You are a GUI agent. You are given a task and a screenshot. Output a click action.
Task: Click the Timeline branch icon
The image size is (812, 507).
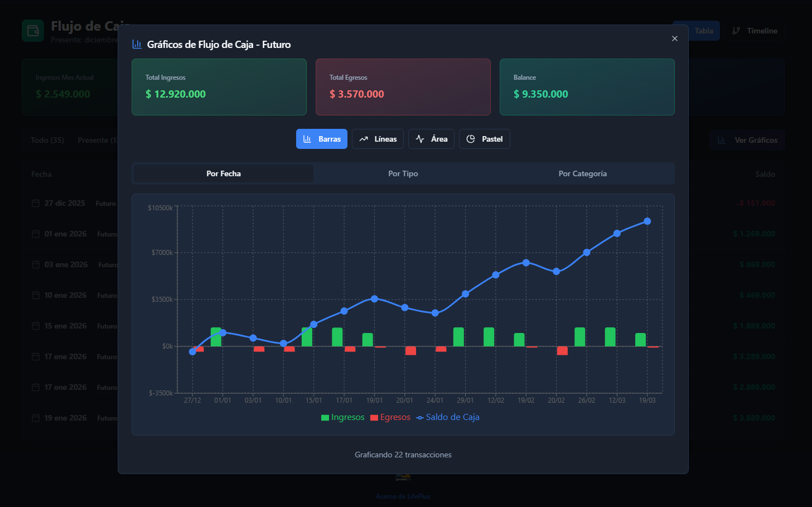click(736, 31)
